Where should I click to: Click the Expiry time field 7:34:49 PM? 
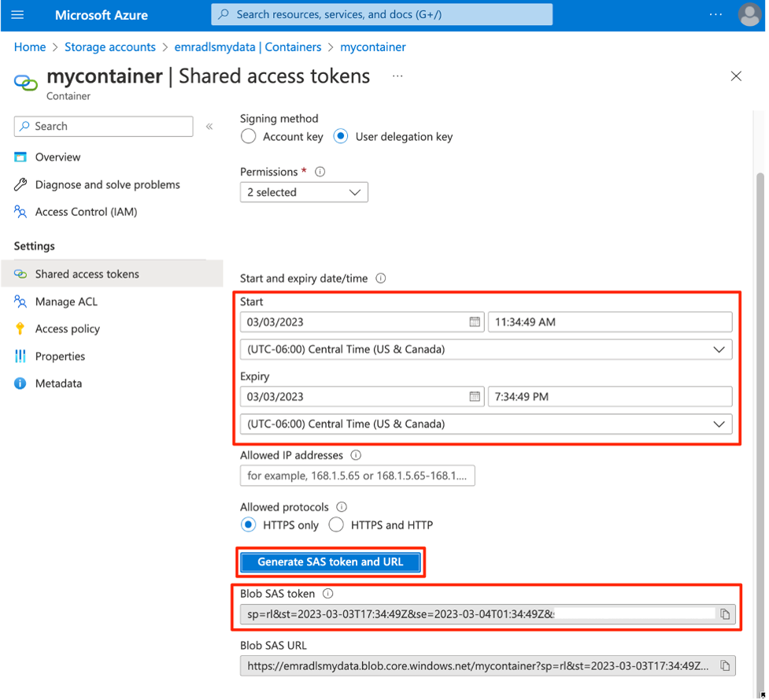[609, 397]
